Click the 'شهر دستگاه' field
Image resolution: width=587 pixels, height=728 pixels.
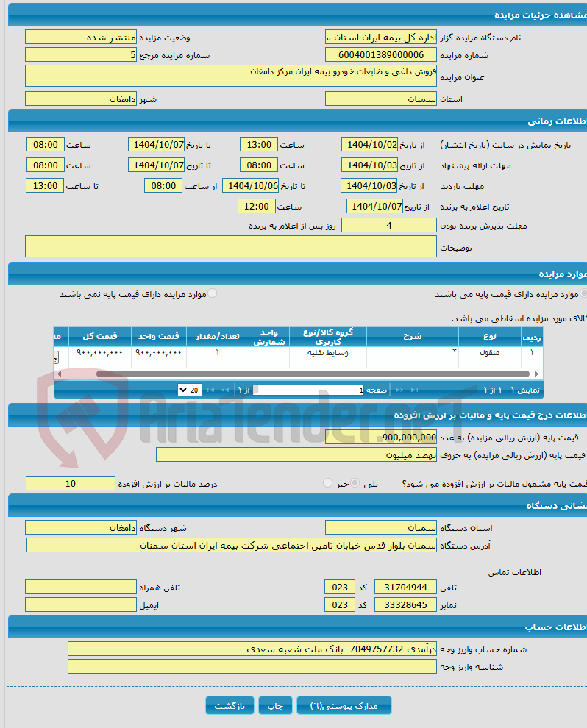click(81, 527)
